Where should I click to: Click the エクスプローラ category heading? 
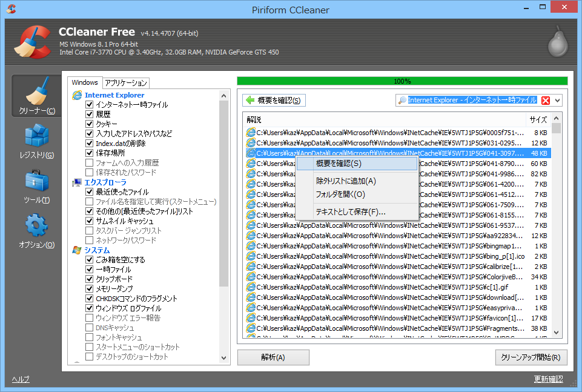[x=105, y=182]
